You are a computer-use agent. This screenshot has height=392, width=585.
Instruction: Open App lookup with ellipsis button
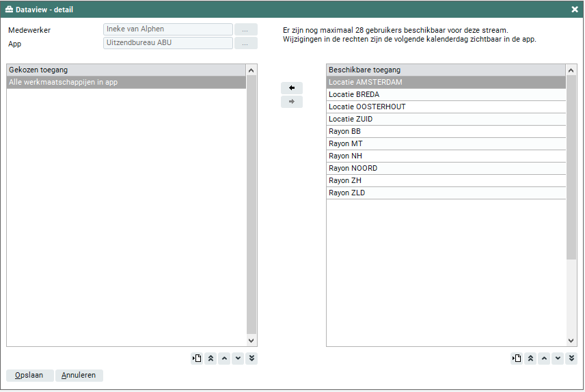pos(246,43)
